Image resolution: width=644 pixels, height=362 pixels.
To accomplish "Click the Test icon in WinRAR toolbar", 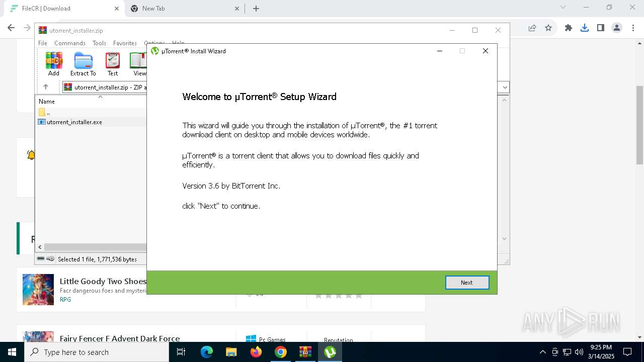I will coord(113,64).
